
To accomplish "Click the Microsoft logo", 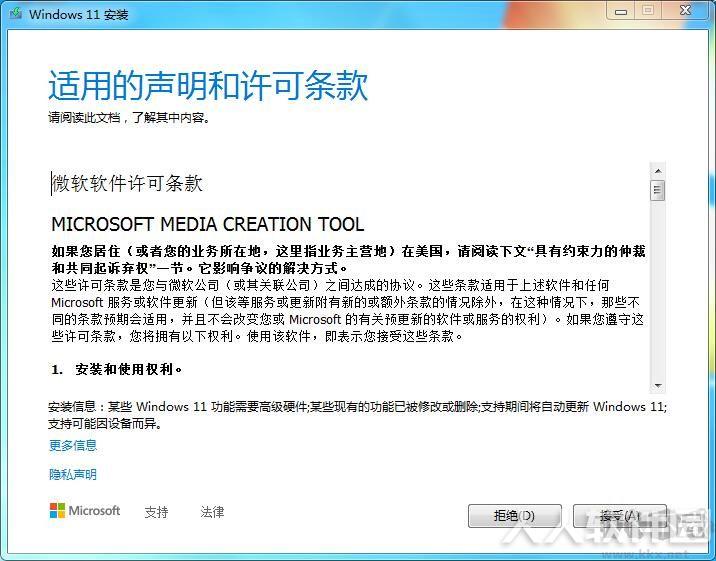I will (x=85, y=510).
